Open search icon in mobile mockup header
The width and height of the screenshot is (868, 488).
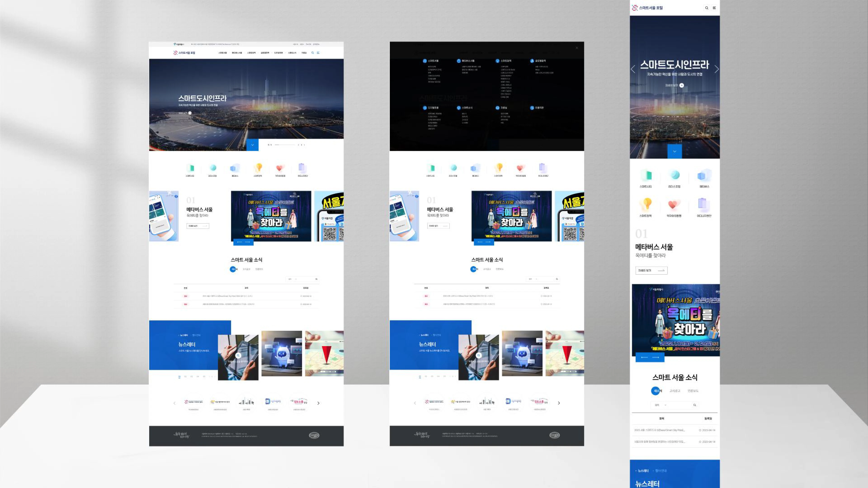(x=707, y=8)
